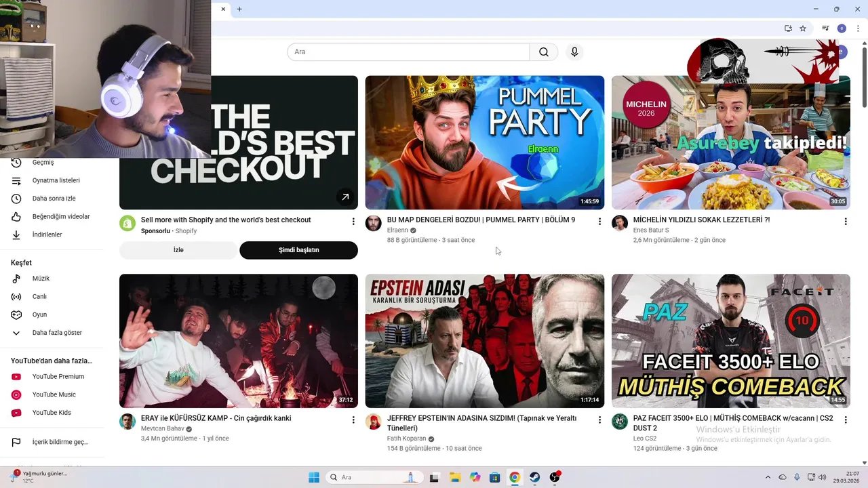Click Leo CS2 channel avatar

point(620,422)
